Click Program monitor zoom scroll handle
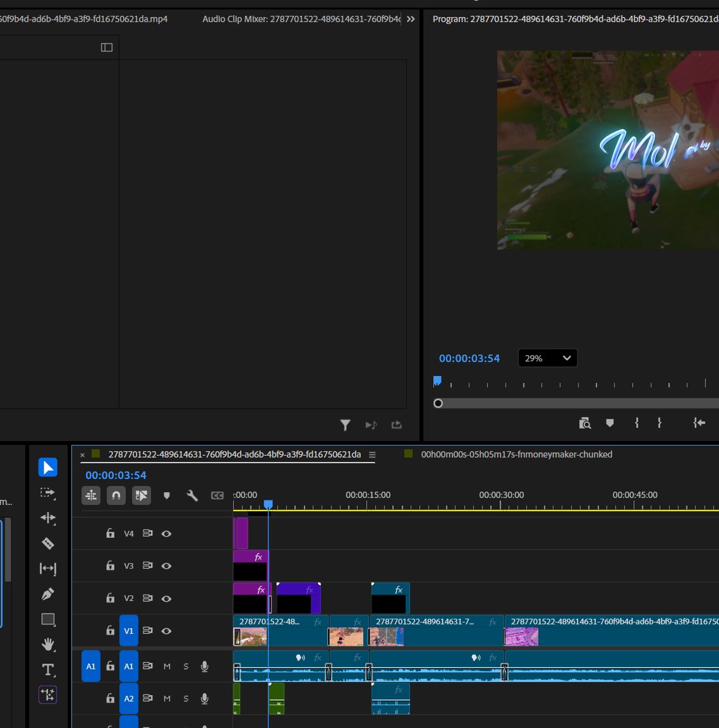Image resolution: width=719 pixels, height=728 pixels. [438, 403]
